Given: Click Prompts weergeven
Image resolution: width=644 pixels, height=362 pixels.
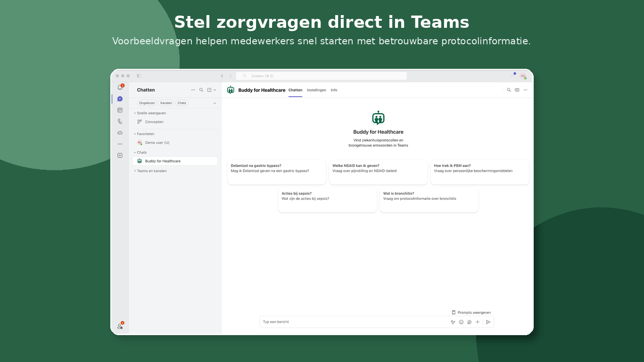Looking at the screenshot, I should point(471,313).
